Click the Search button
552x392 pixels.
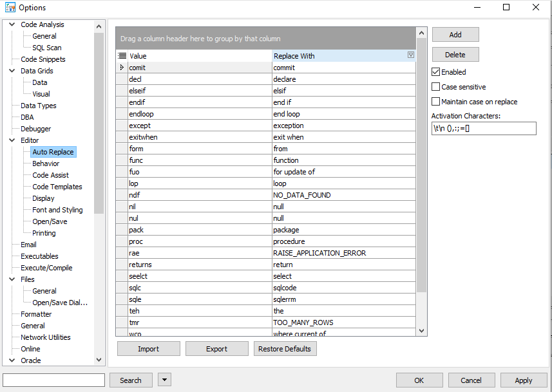tap(131, 380)
